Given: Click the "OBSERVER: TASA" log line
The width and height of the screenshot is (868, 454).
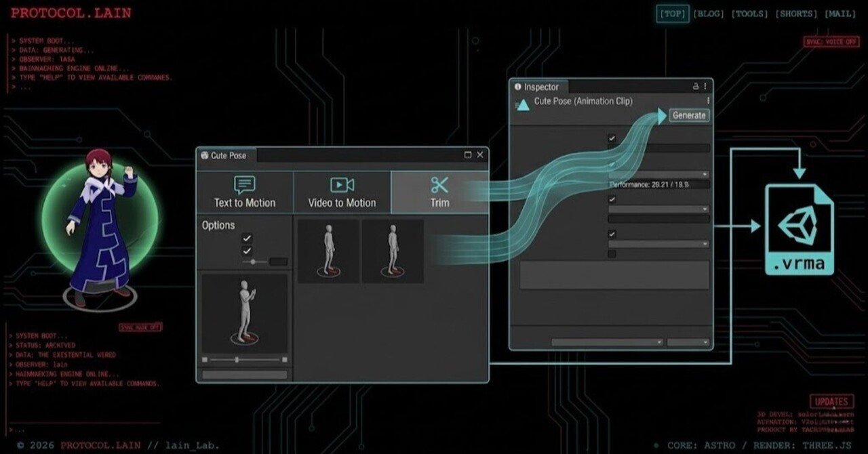Looking at the screenshot, I should tap(47, 60).
